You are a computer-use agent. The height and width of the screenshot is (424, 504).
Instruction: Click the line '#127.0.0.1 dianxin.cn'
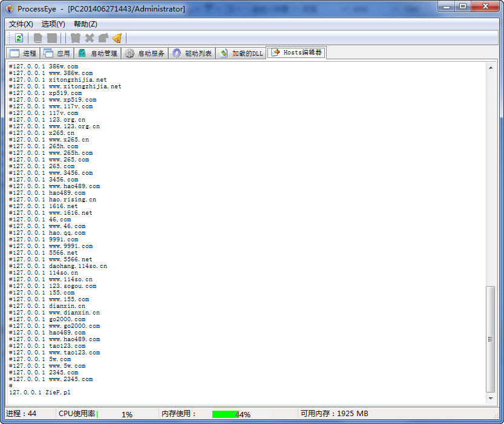point(47,306)
